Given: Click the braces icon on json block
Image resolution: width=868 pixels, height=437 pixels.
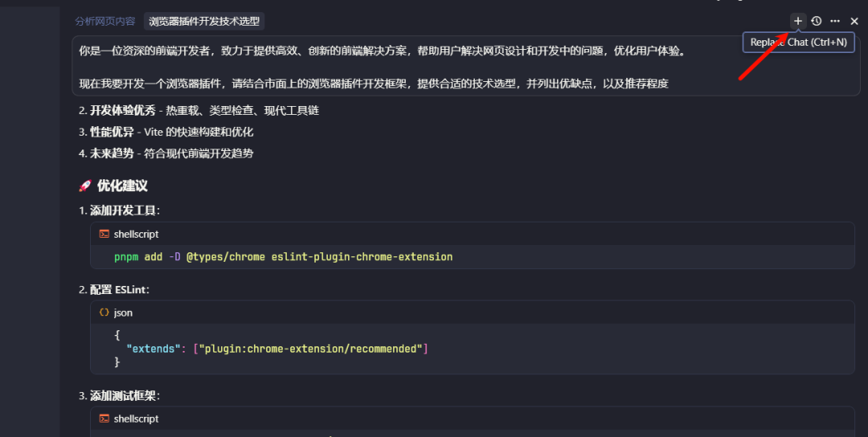Looking at the screenshot, I should click(x=104, y=312).
